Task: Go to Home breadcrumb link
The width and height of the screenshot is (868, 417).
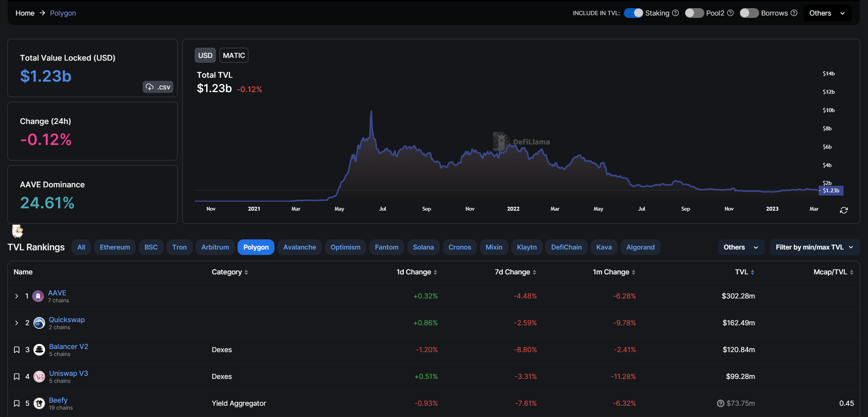Action: tap(25, 13)
